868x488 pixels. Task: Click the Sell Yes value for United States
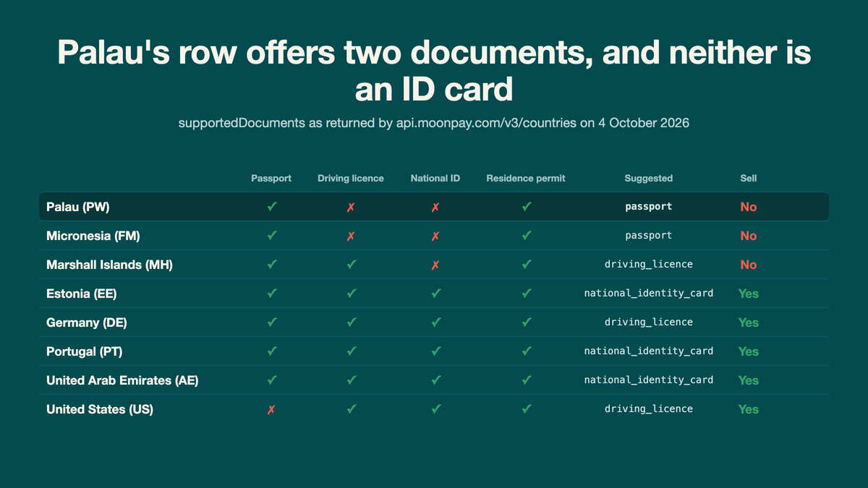click(x=749, y=409)
